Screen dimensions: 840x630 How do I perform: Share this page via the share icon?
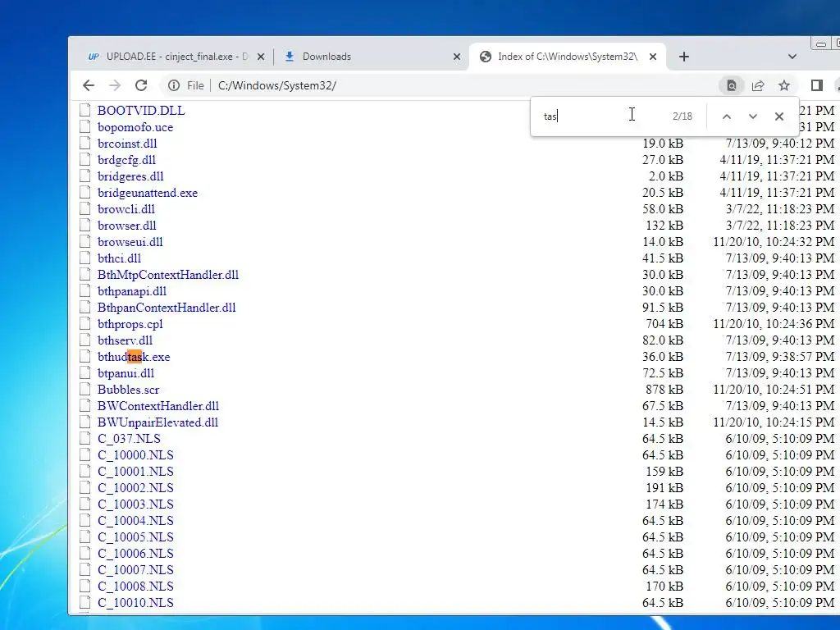click(758, 85)
